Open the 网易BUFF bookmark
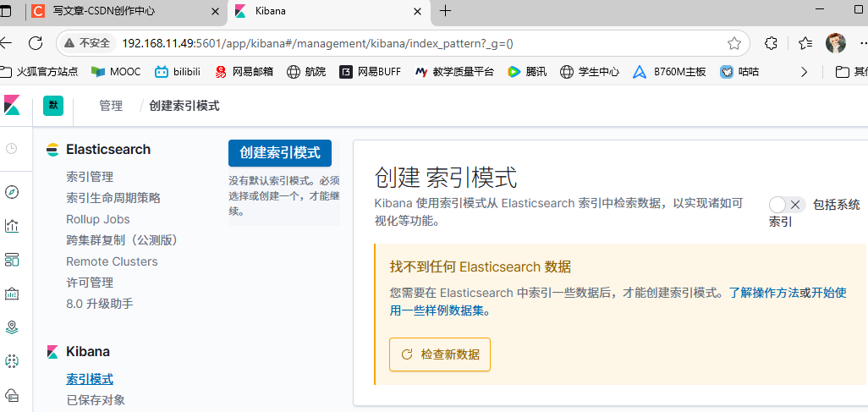 click(370, 71)
